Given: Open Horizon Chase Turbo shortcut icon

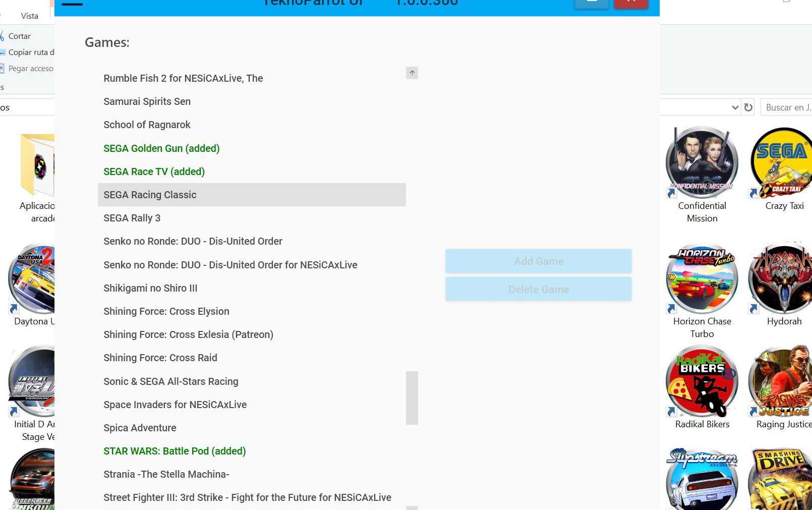Looking at the screenshot, I should tap(702, 278).
